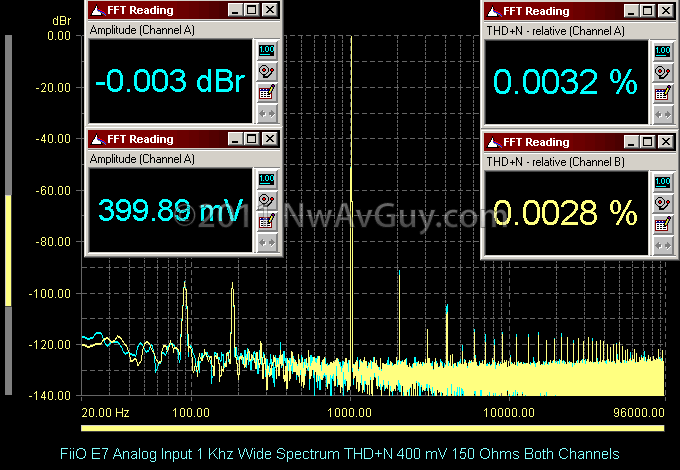
Task: Click the dBr unit label above the axis
Action: point(61,21)
